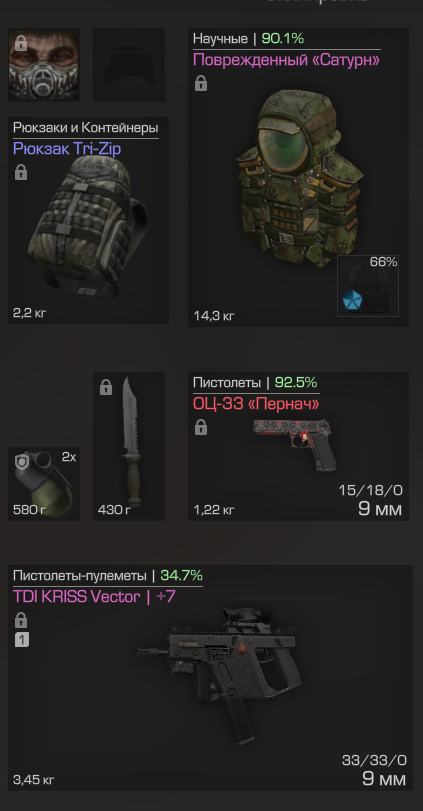Click the lock icon on KRISS Vector
The image size is (423, 811).
pos(21,620)
